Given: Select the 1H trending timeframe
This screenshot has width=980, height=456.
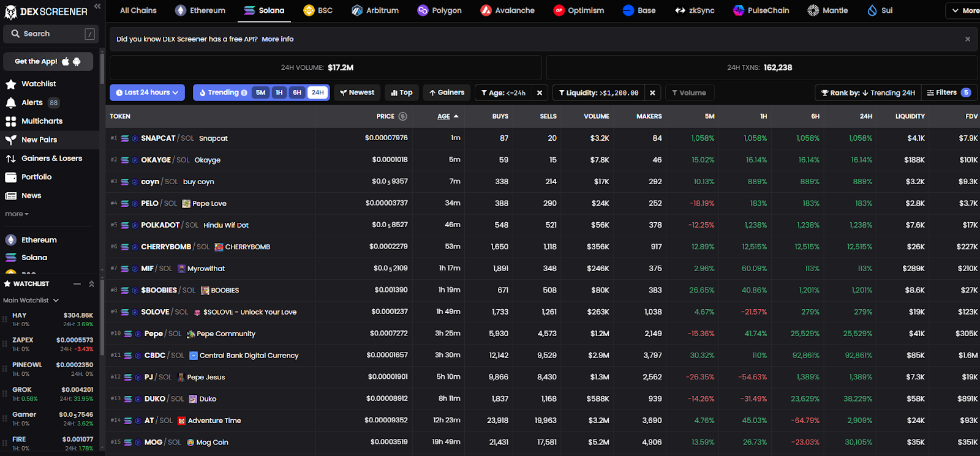Looking at the screenshot, I should tap(279, 92).
